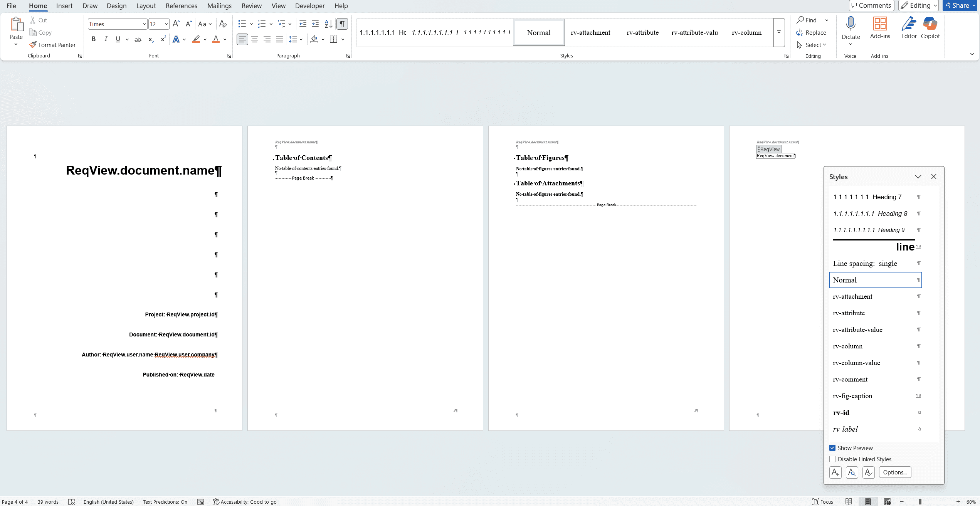Screen dimensions: 980x506
Task: Click the Share button
Action: click(x=960, y=5)
